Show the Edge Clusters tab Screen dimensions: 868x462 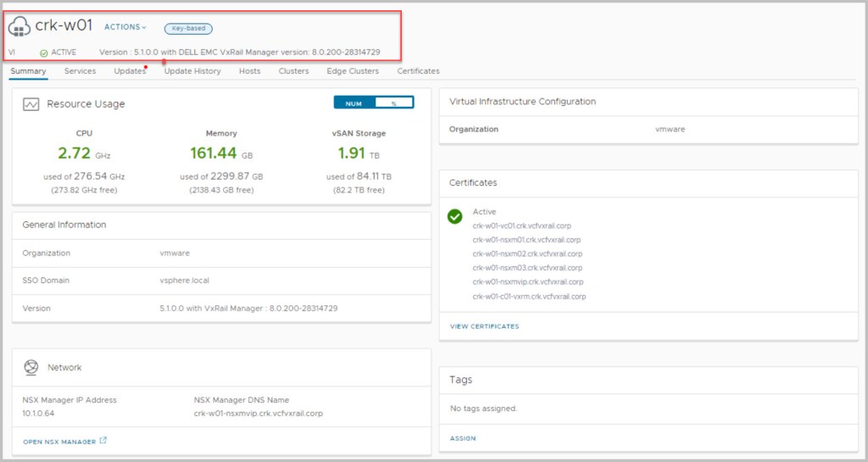click(x=353, y=71)
